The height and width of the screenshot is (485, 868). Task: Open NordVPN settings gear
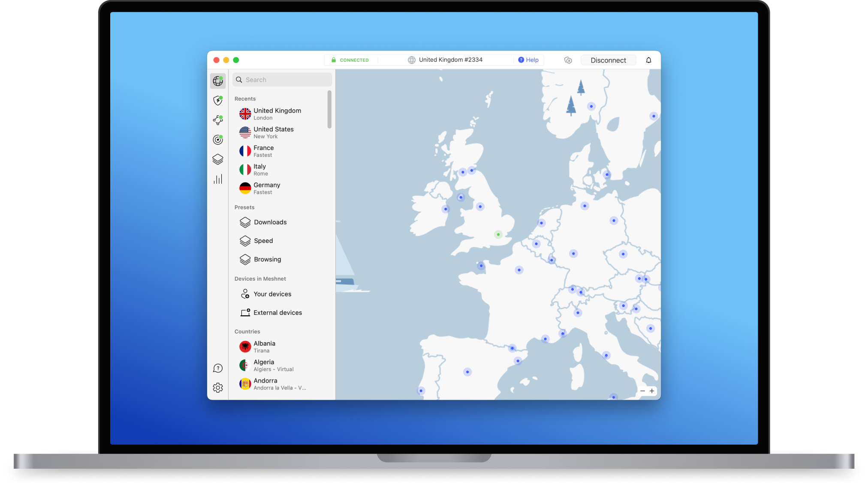218,387
